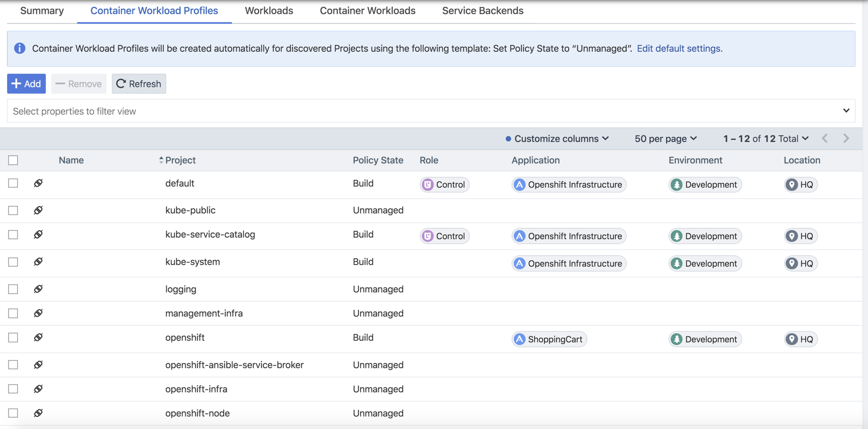Viewport: 868px width, 429px height.
Task: Click the unlinked icon in the default row
Action: pos(38,183)
